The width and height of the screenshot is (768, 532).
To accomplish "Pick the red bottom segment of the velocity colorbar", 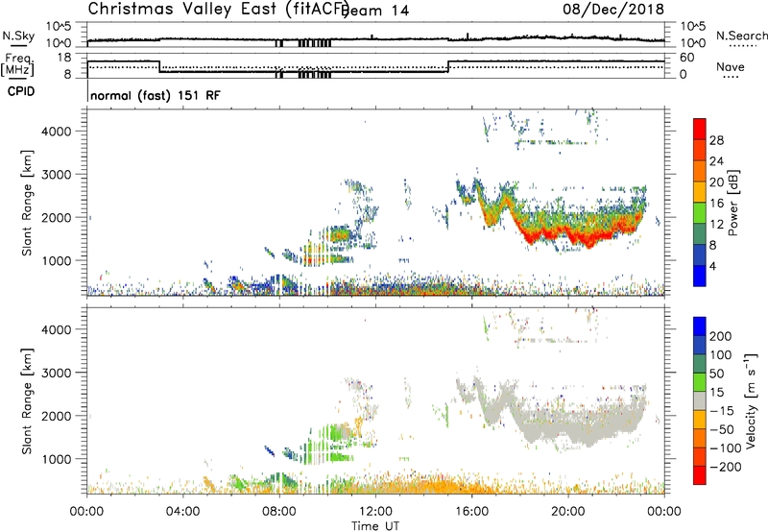I will 700,475.
